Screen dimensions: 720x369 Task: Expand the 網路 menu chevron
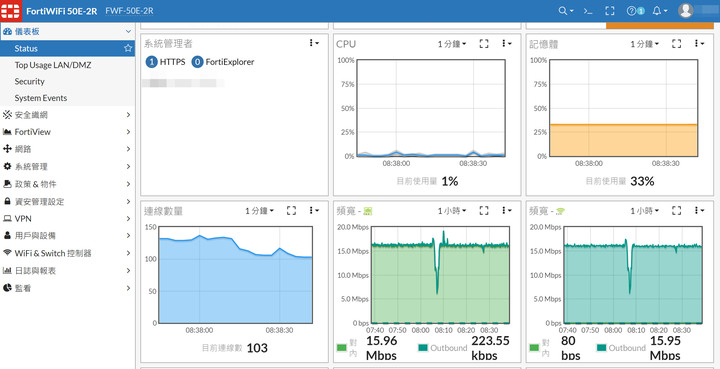(x=128, y=149)
